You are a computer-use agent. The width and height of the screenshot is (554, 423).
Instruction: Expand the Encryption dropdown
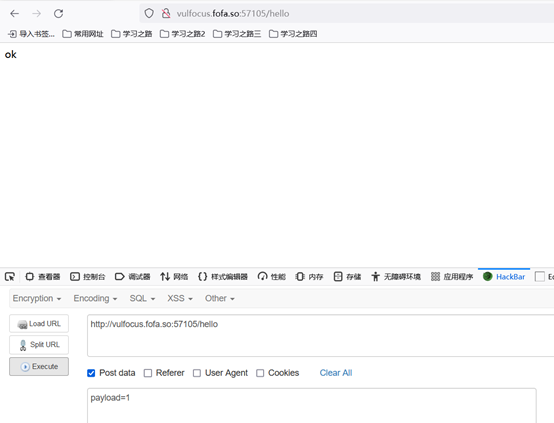pyautogui.click(x=37, y=299)
